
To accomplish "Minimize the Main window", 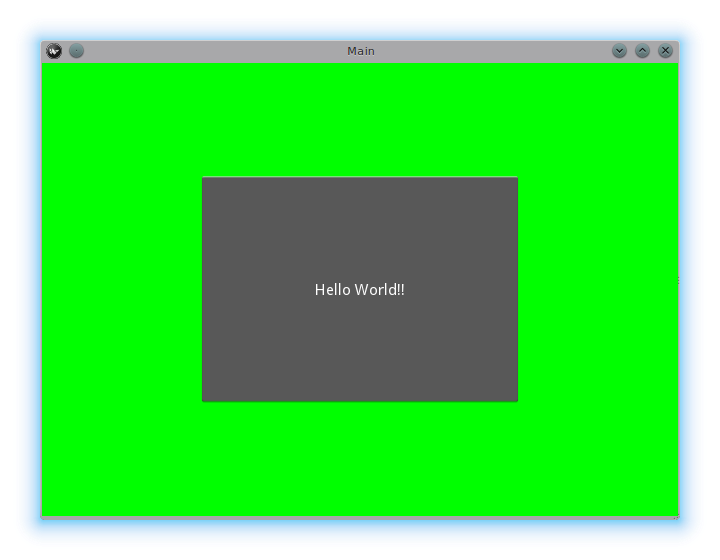I will coord(619,51).
